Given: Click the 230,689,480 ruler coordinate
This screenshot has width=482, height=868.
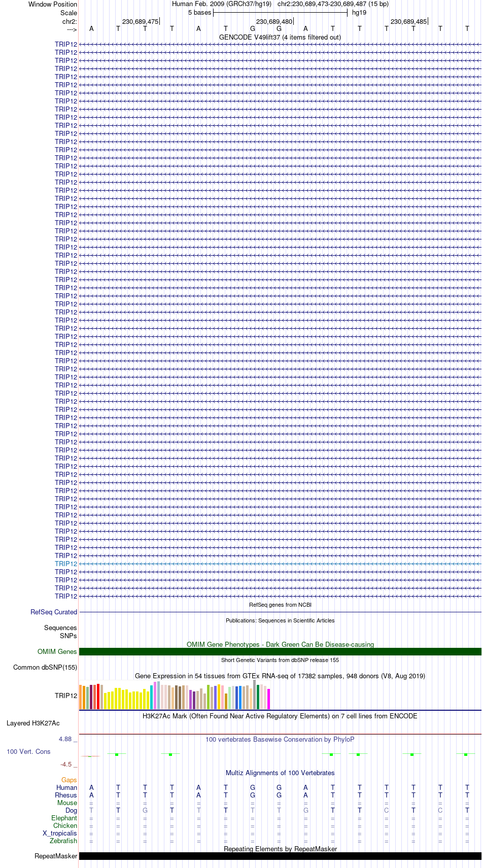Looking at the screenshot, I should (x=274, y=21).
